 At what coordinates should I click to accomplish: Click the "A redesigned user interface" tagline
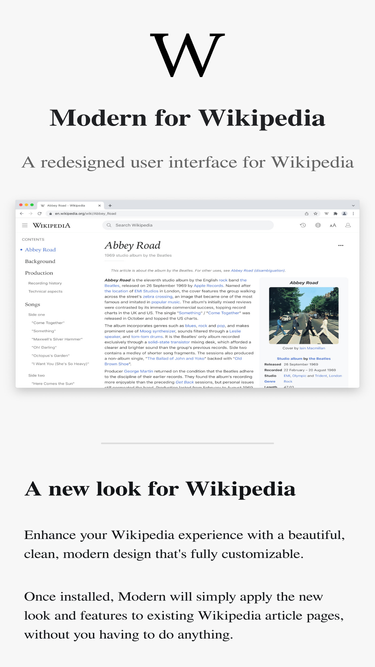coord(188,162)
